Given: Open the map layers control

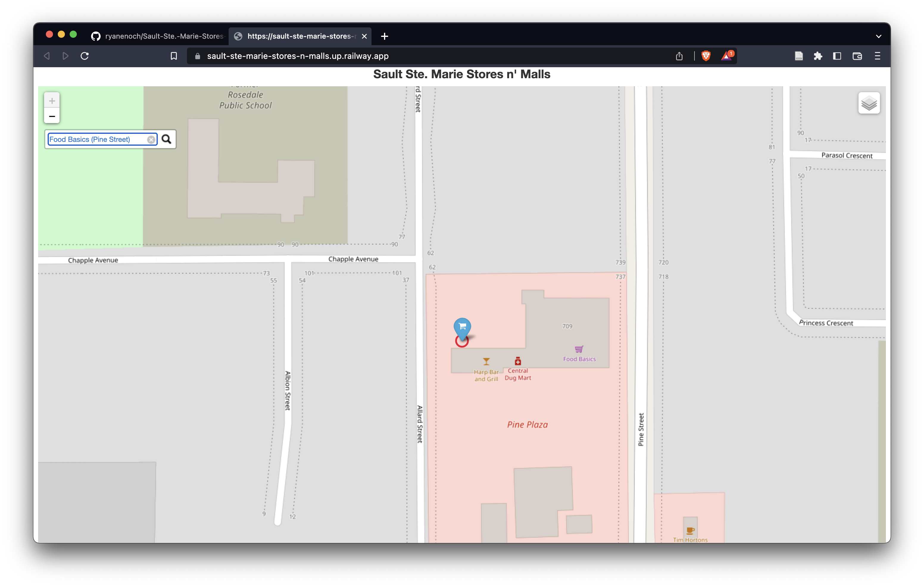Looking at the screenshot, I should click(x=869, y=103).
